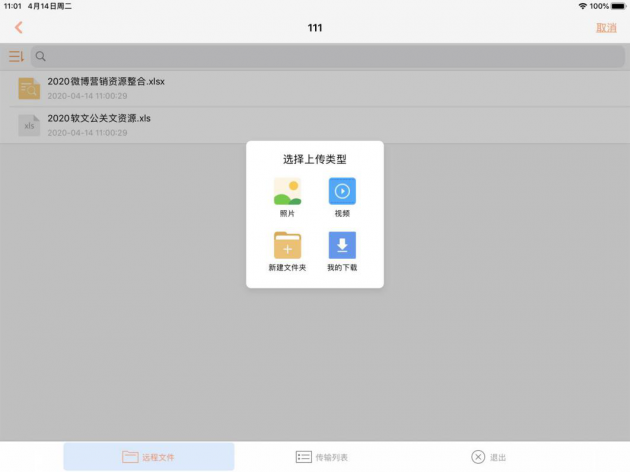Open the sort order icon
This screenshot has width=630, height=472.
pyautogui.click(x=16, y=56)
